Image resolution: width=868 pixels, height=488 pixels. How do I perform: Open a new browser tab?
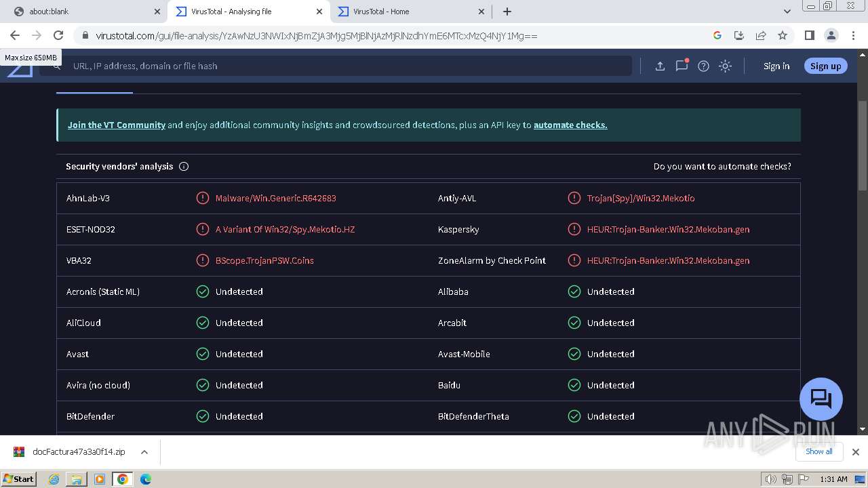pyautogui.click(x=507, y=12)
